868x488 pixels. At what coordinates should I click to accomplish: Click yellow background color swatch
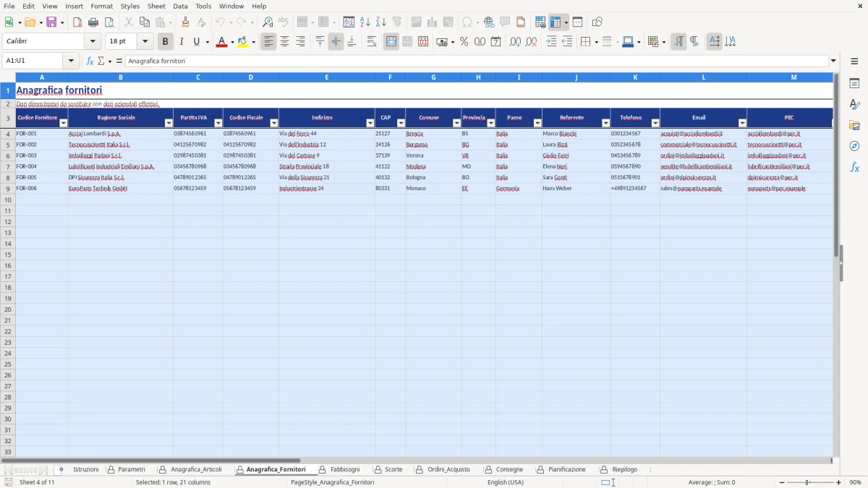(x=243, y=42)
